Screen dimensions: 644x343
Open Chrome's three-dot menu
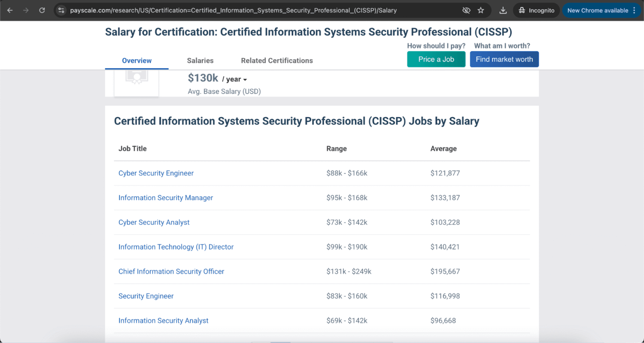click(634, 10)
